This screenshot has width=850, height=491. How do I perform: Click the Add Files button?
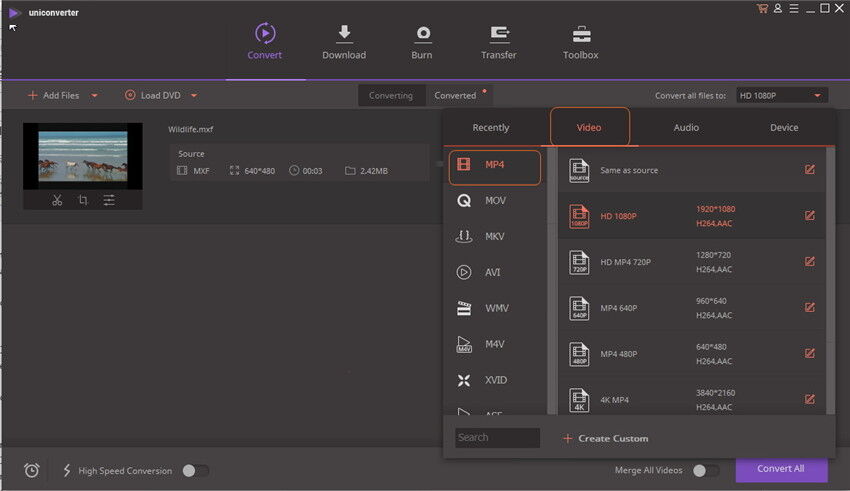(54, 96)
